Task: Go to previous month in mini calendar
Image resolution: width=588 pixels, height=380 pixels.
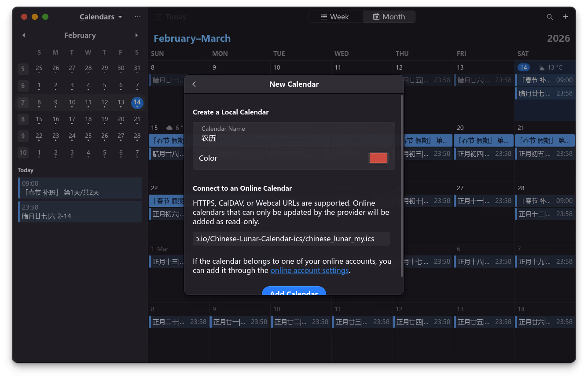Action: pyautogui.click(x=23, y=35)
